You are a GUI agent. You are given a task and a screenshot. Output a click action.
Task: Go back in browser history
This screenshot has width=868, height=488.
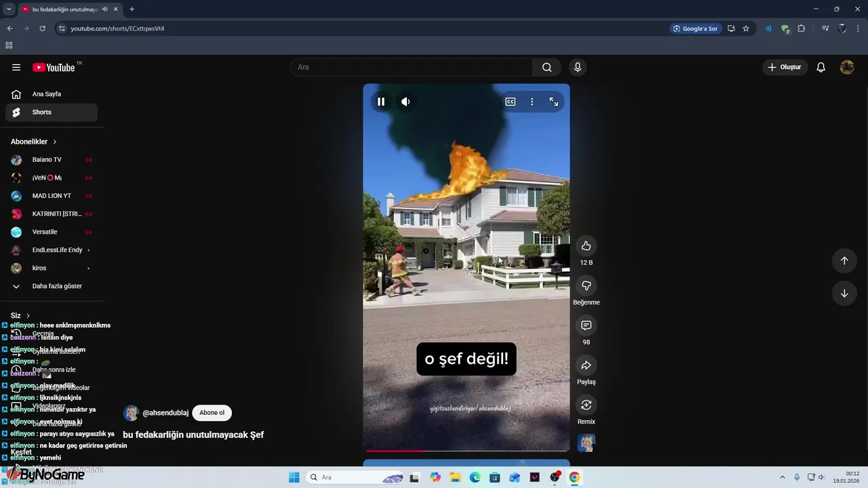tap(9, 28)
